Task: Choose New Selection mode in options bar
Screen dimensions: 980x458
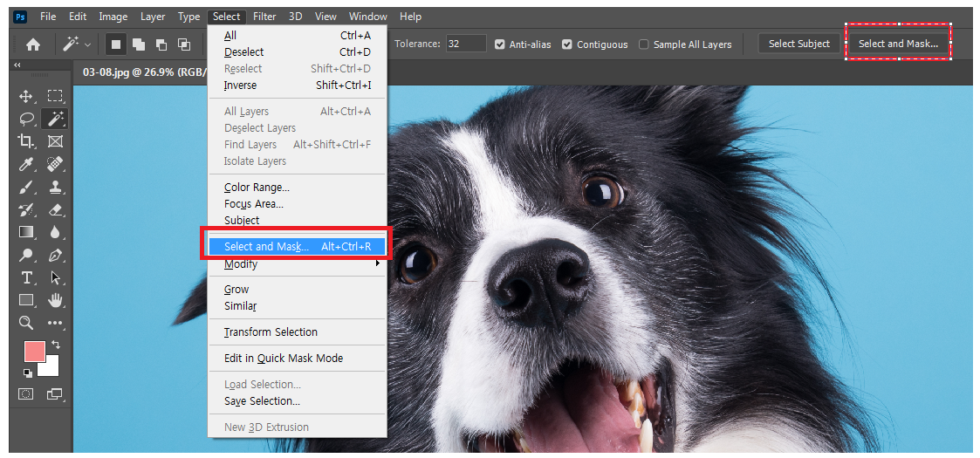Action: 116,44
